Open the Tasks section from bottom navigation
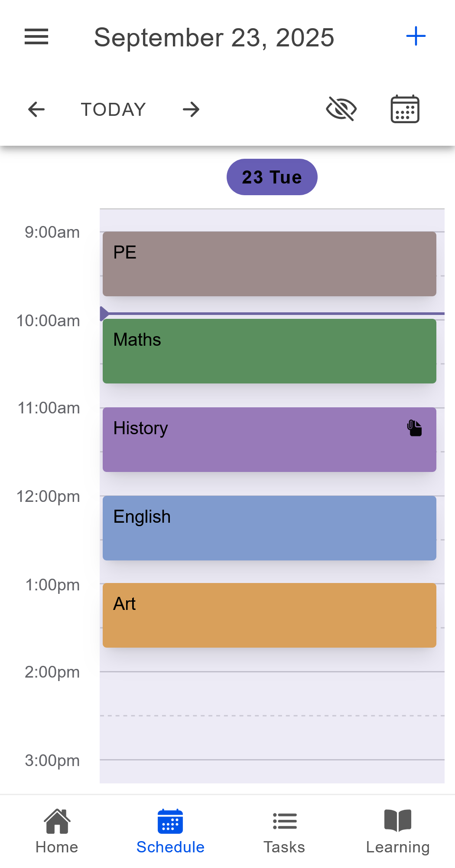The width and height of the screenshot is (455, 868). click(284, 830)
